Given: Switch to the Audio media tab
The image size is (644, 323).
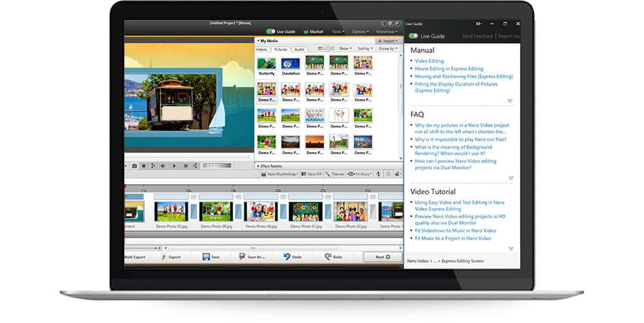Looking at the screenshot, I should point(299,49).
